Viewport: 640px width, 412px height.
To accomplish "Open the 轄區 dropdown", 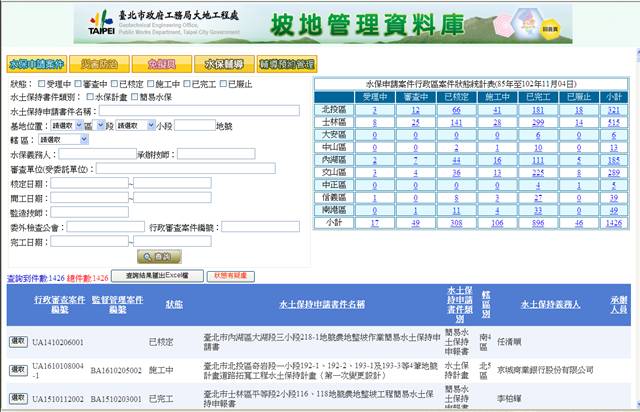I will 63,140.
